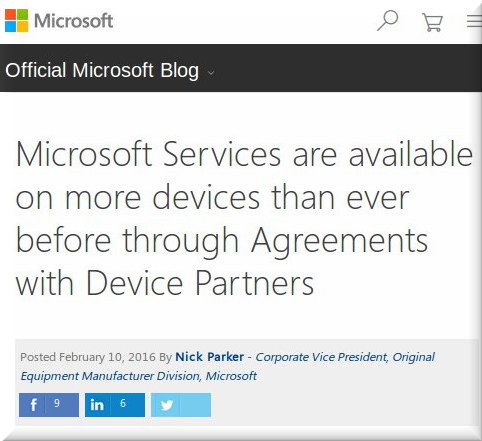Open the hamburger navigation menu

pos(474,21)
